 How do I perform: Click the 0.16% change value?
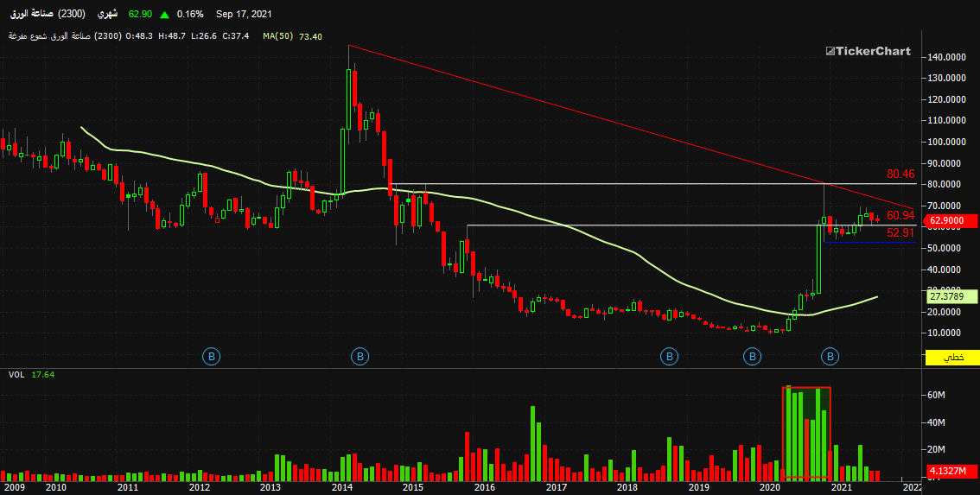[x=190, y=14]
